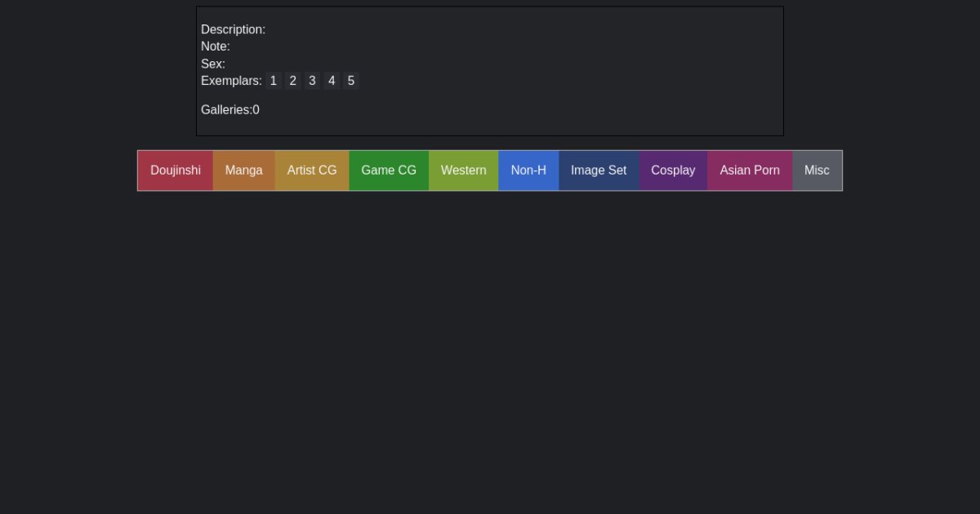Select the gray Misc category
This screenshot has height=514, width=980.
817,171
